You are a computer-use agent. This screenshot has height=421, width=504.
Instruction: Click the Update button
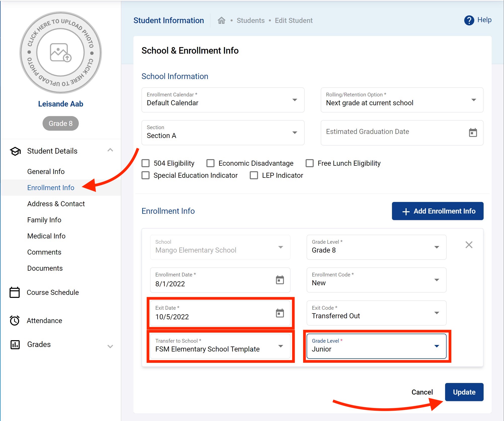[464, 392]
